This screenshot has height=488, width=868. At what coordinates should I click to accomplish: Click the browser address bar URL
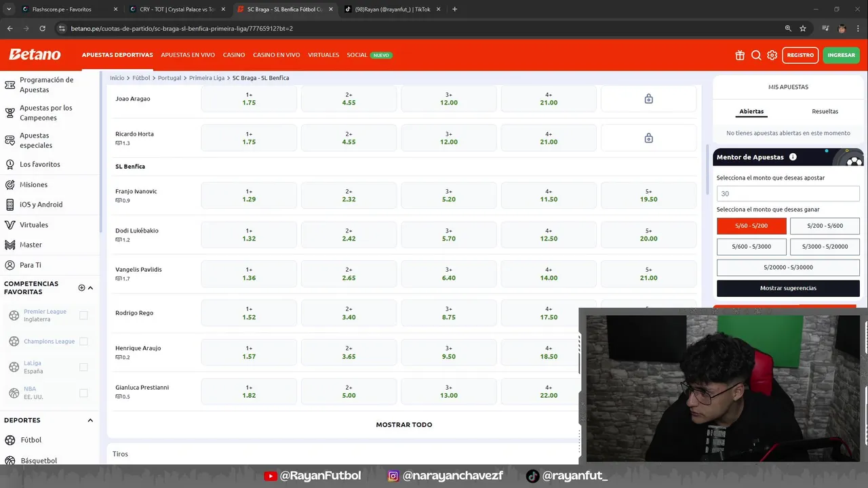182,28
